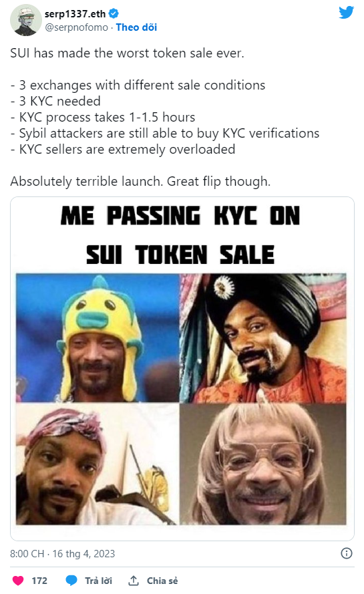Click the share upload arrow icon

click(134, 581)
